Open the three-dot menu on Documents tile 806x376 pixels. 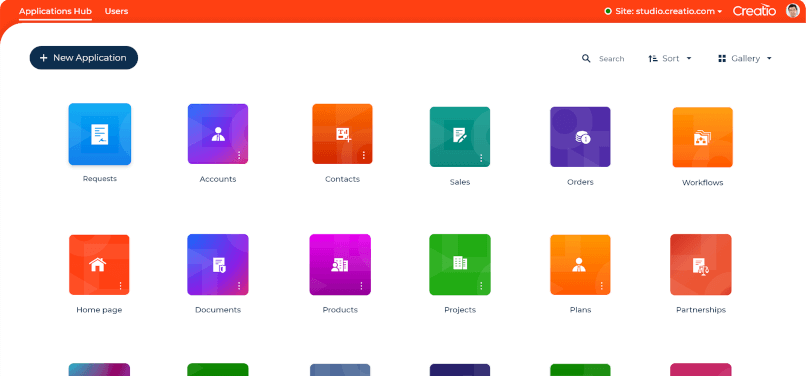239,285
